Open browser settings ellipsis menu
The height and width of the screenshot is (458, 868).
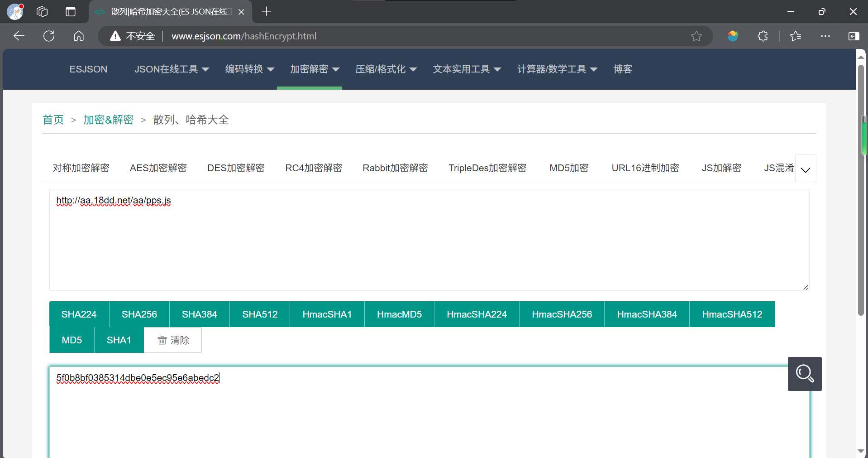point(825,36)
